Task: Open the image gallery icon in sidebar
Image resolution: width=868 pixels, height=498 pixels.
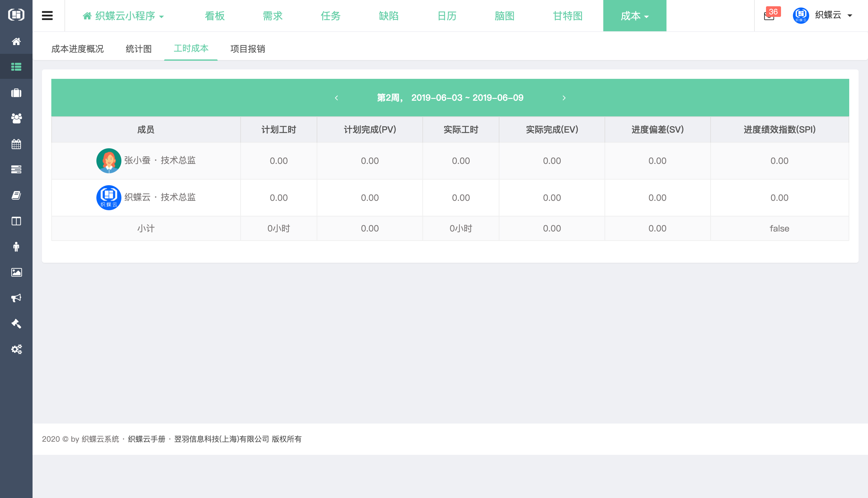Action: (x=16, y=272)
